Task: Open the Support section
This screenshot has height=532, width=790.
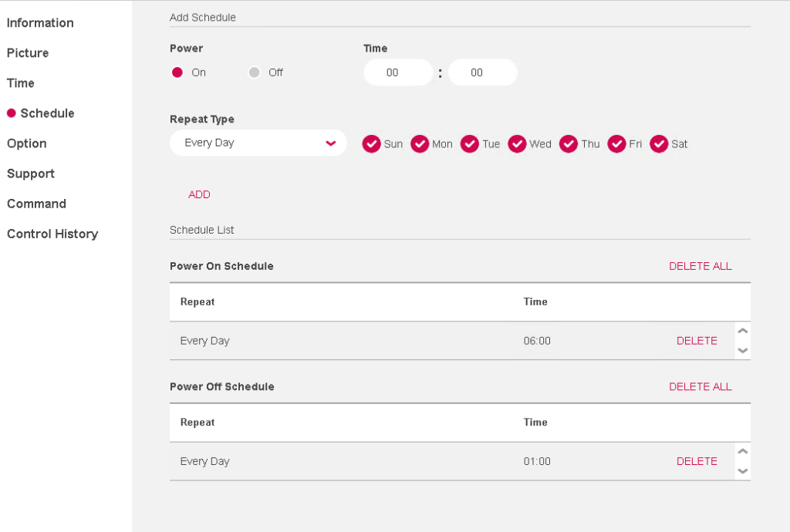Action: point(31,173)
